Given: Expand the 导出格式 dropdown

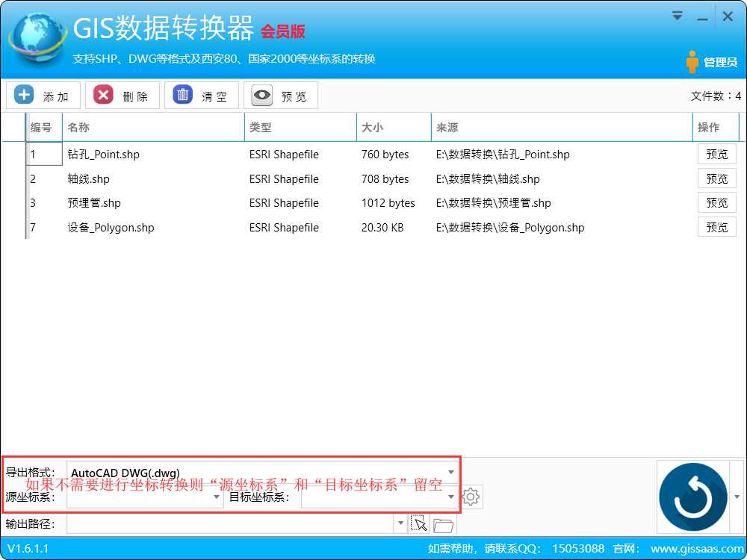Looking at the screenshot, I should (x=450, y=473).
